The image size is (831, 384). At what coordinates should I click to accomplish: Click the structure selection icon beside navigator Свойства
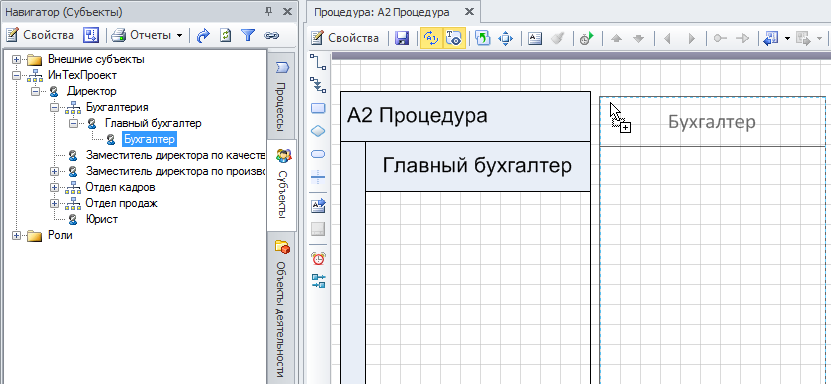pyautogui.click(x=91, y=35)
